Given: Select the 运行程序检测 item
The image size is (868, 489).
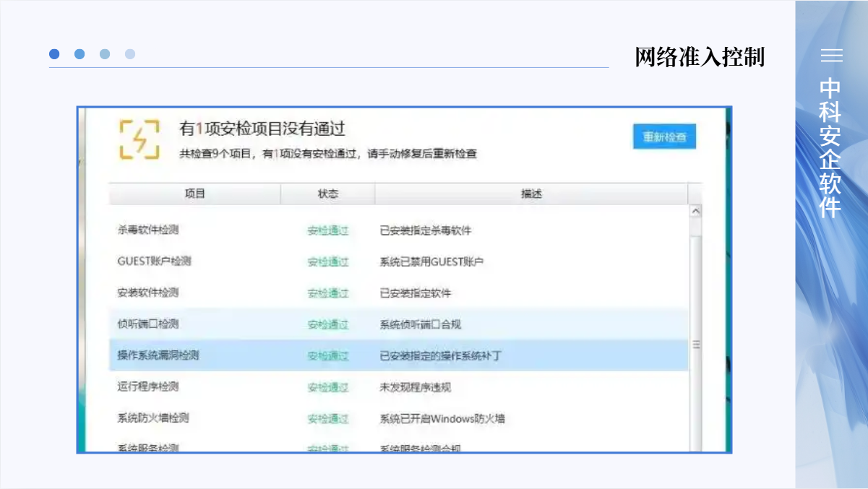Looking at the screenshot, I should (148, 386).
